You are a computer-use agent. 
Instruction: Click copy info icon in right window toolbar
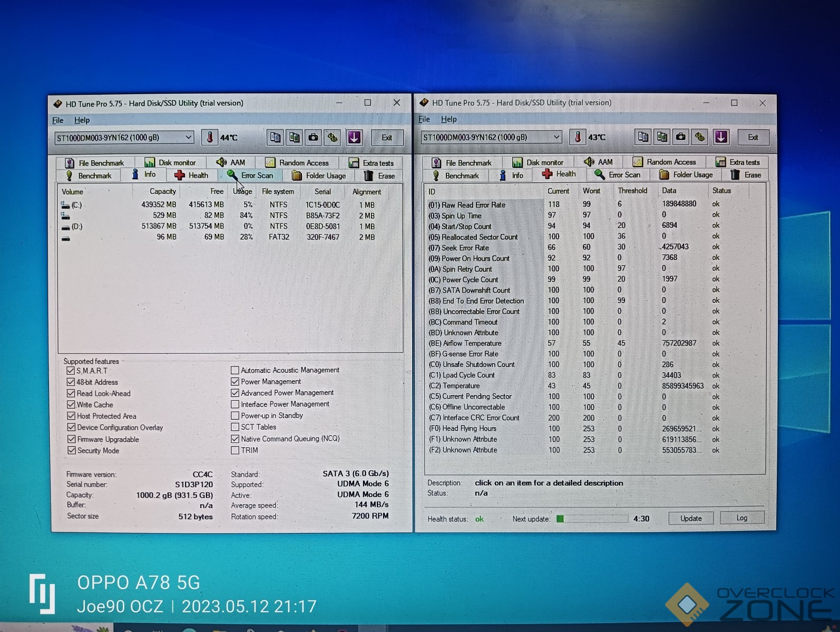coord(643,137)
